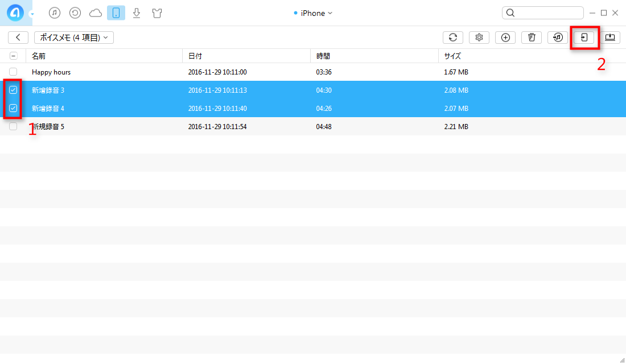The image size is (626, 364).
Task: Go back with the left arrow button
Action: coord(18,38)
